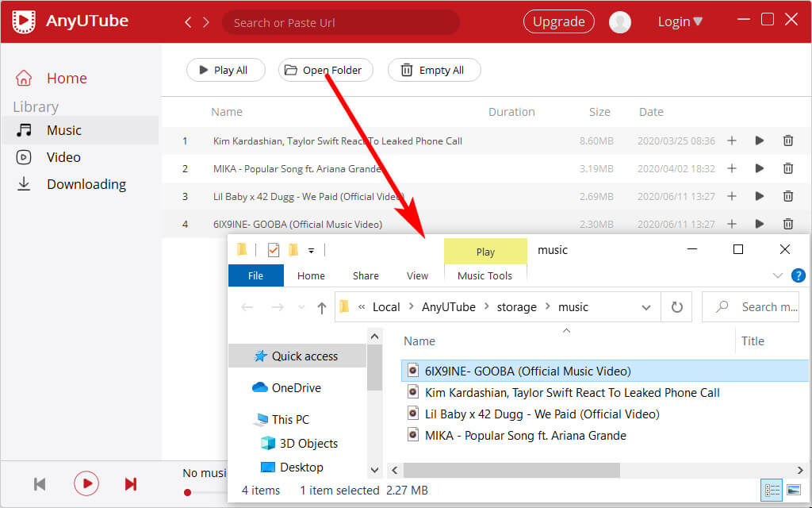Click Local in the address breadcrumb
Viewport: 812px width, 508px height.
[386, 307]
